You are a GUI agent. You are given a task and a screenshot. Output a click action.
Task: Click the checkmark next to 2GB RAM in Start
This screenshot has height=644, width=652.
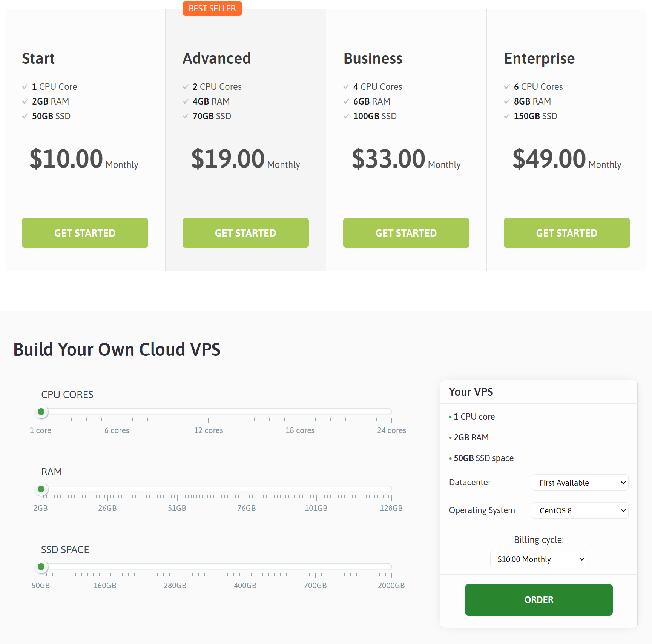[25, 101]
